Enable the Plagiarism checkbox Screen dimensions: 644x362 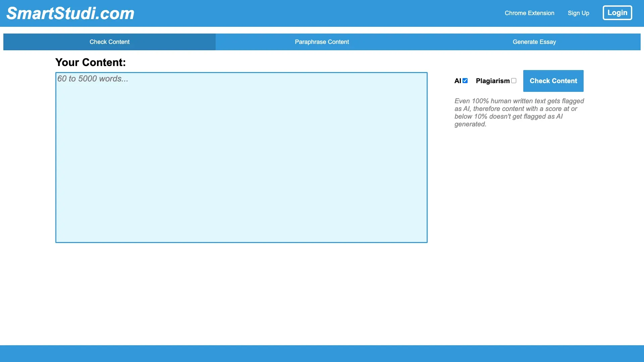(514, 81)
